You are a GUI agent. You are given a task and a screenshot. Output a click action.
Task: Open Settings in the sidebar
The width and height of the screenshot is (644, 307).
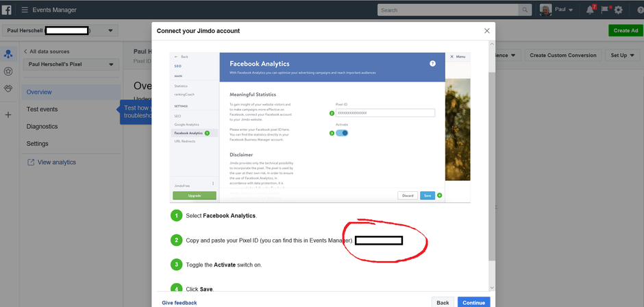pyautogui.click(x=38, y=144)
